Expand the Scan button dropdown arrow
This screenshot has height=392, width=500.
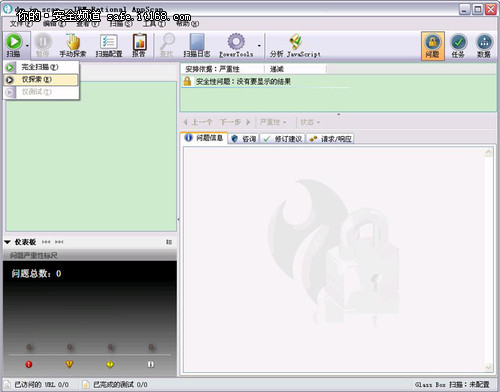click(x=27, y=46)
